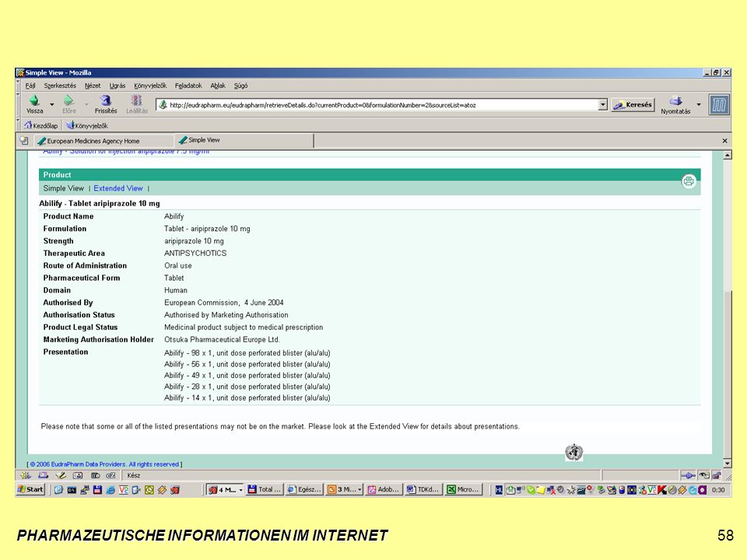The width and height of the screenshot is (747, 560).
Task: Expand the 4 M... taskbar group dropdown
Action: [240, 489]
